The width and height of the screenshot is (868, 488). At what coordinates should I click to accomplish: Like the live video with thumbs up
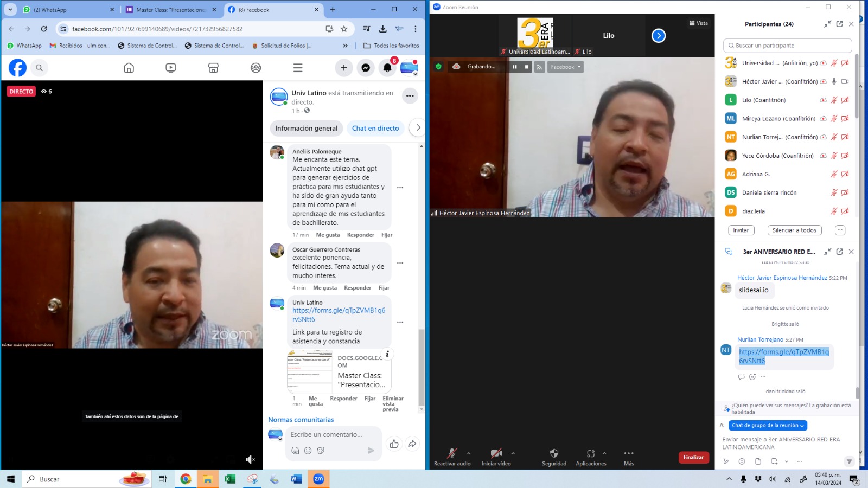click(x=394, y=444)
